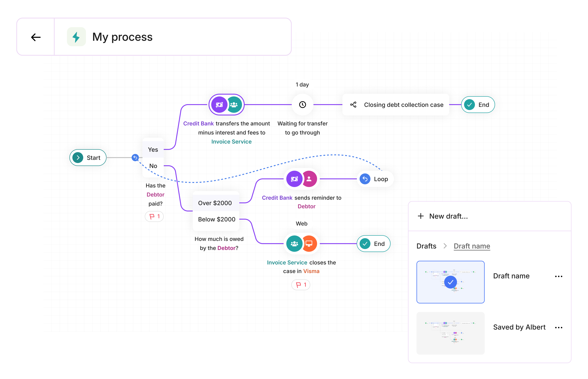Click the clock icon for waiting step

coord(302,105)
